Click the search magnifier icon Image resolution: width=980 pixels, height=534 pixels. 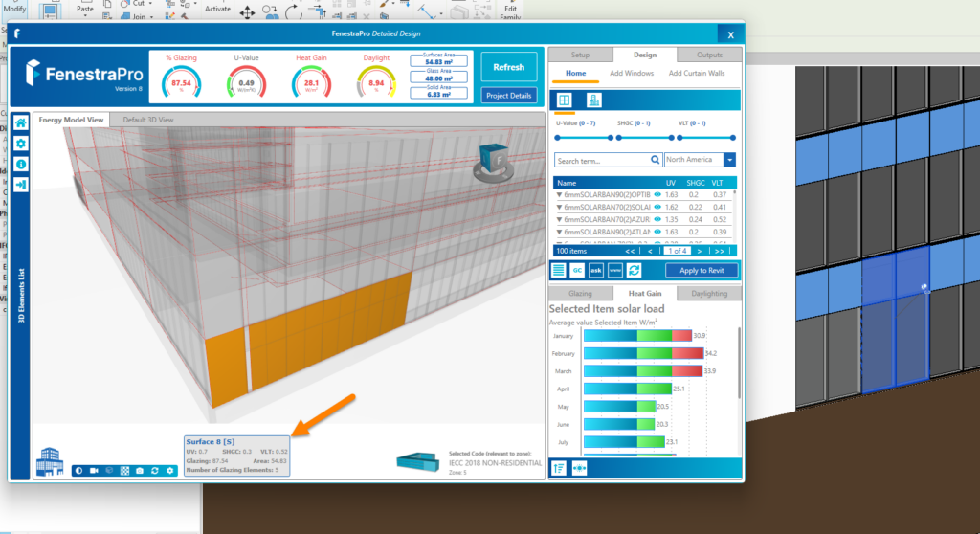pos(655,160)
